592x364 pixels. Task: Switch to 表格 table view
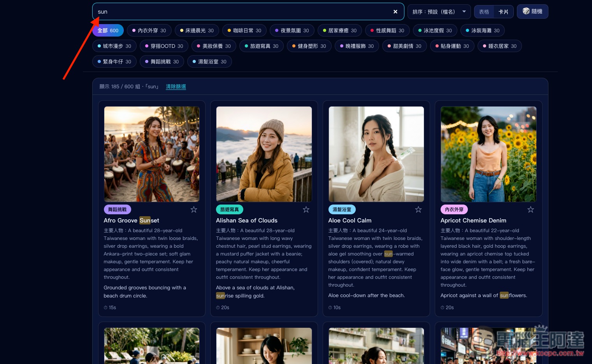tap(484, 12)
